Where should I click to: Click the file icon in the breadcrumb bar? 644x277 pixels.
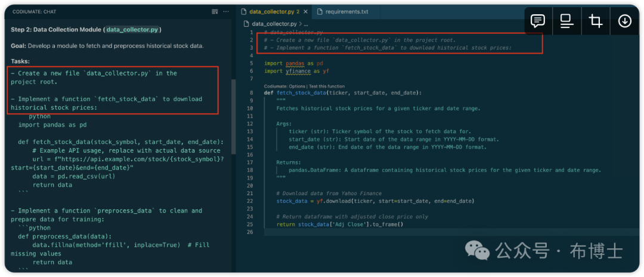247,23
